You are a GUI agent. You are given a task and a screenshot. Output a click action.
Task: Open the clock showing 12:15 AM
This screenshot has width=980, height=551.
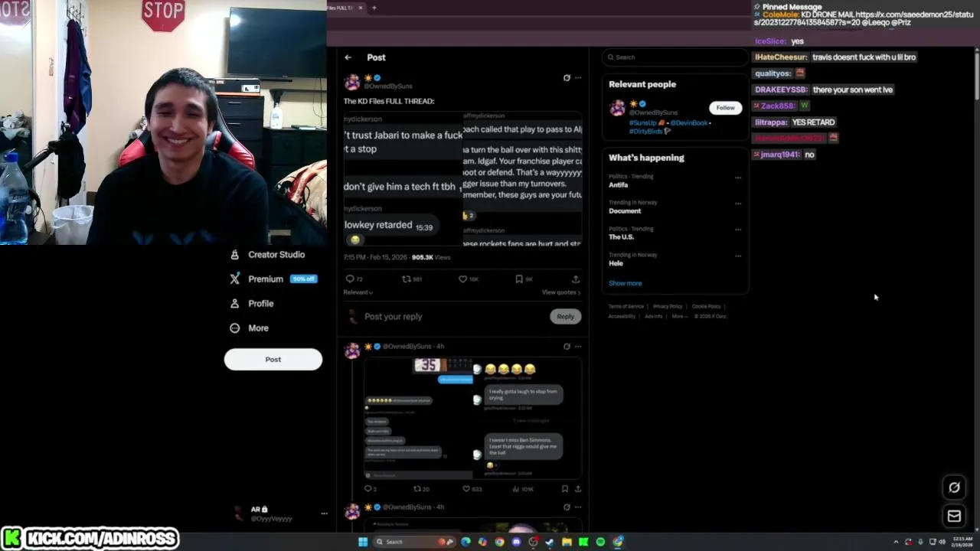pyautogui.click(x=962, y=542)
